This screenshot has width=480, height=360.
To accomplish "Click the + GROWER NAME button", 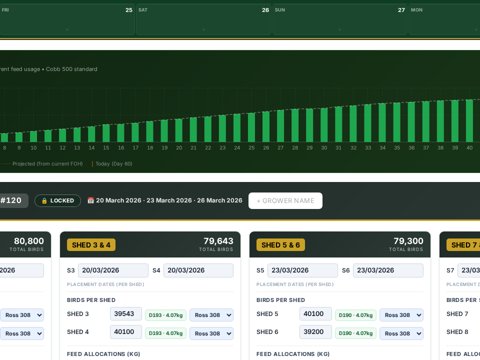I will point(285,201).
